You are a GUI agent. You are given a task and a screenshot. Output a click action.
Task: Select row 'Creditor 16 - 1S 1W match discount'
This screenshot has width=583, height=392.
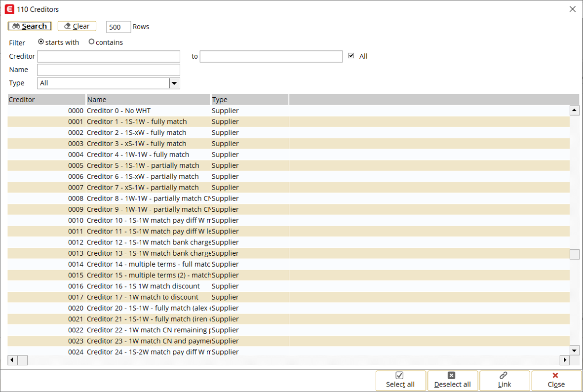click(288, 286)
